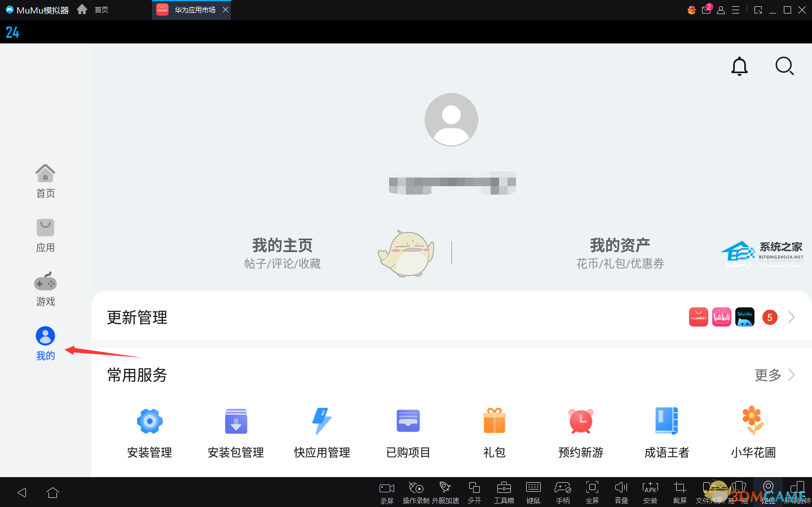Open the 礼包 gift icon

coord(495,421)
